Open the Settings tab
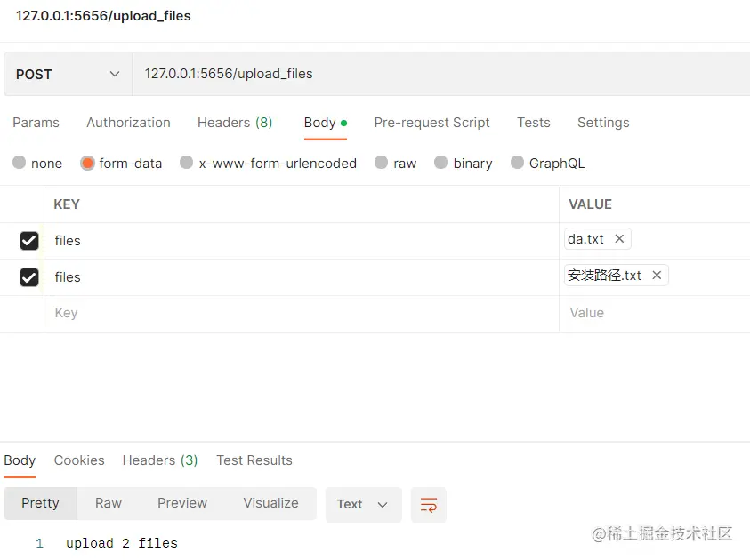 pos(603,123)
